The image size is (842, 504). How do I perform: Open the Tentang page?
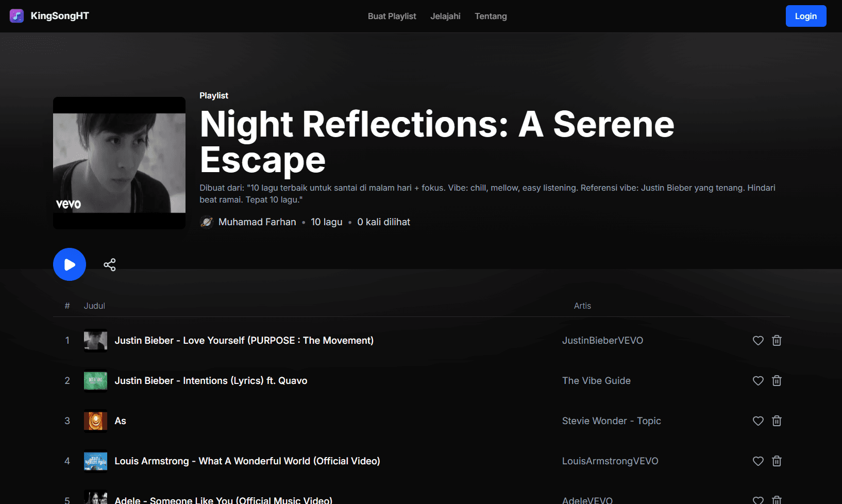pyautogui.click(x=491, y=16)
